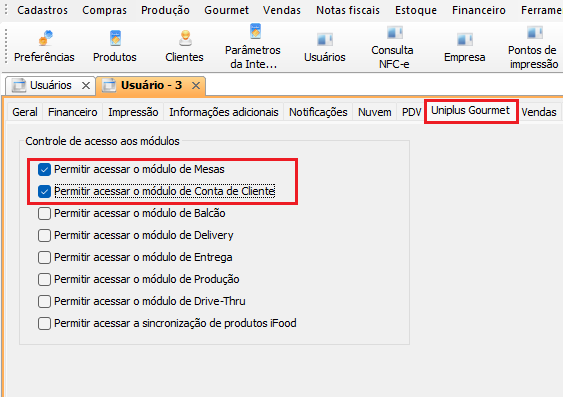Viewport: 563px width, 397px height.
Task: Open the Usuários toolbar icon
Action: pyautogui.click(x=325, y=47)
